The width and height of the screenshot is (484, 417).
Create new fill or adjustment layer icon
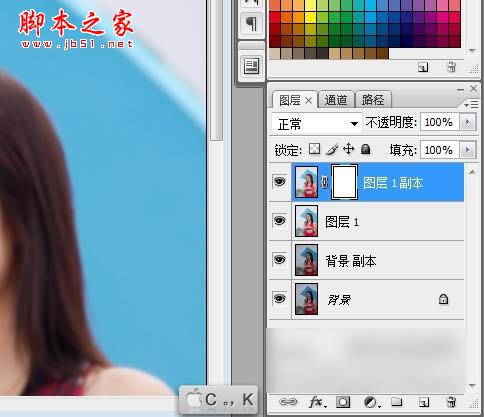pos(371,402)
